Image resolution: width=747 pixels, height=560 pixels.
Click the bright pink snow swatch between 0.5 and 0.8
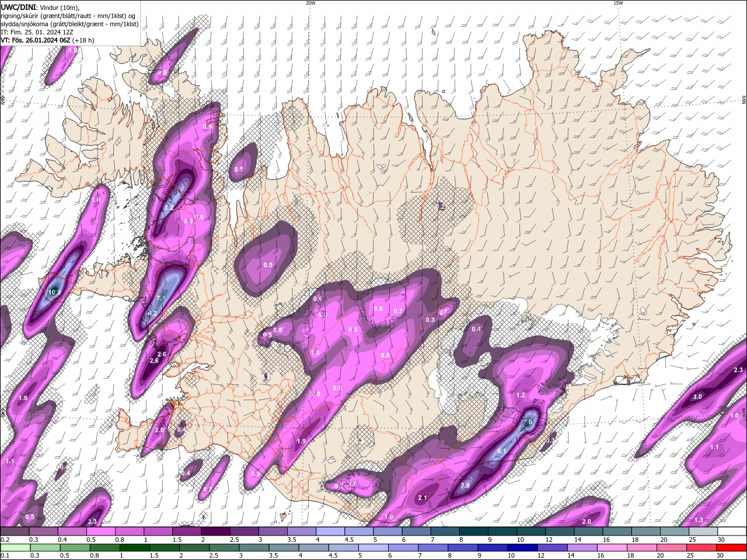(x=101, y=531)
